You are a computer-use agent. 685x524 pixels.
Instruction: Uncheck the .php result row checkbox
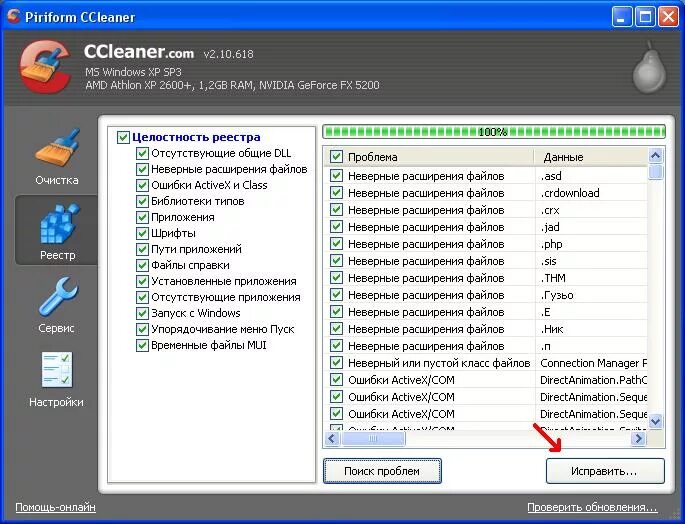tap(336, 244)
